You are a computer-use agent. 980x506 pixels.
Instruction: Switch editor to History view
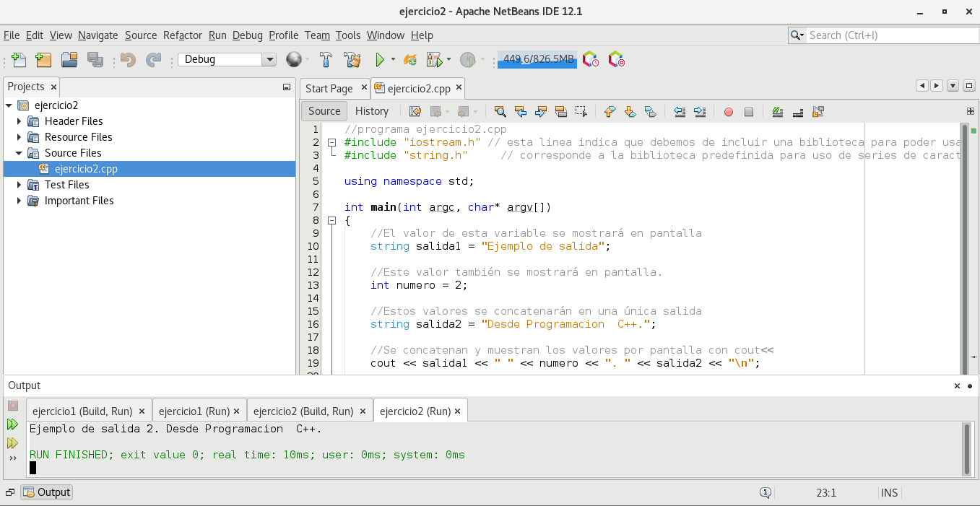[372, 111]
